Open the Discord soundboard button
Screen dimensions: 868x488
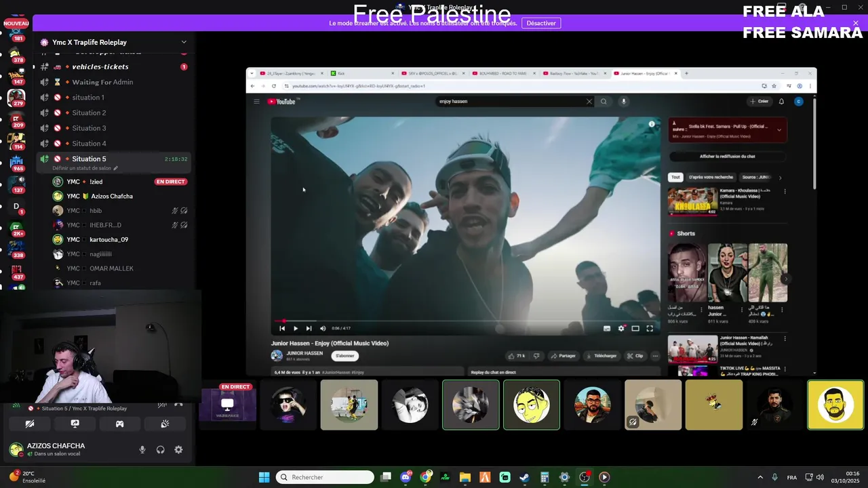click(165, 424)
